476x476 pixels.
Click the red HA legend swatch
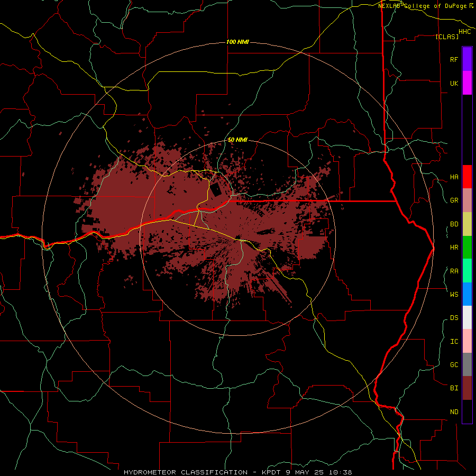pos(467,177)
